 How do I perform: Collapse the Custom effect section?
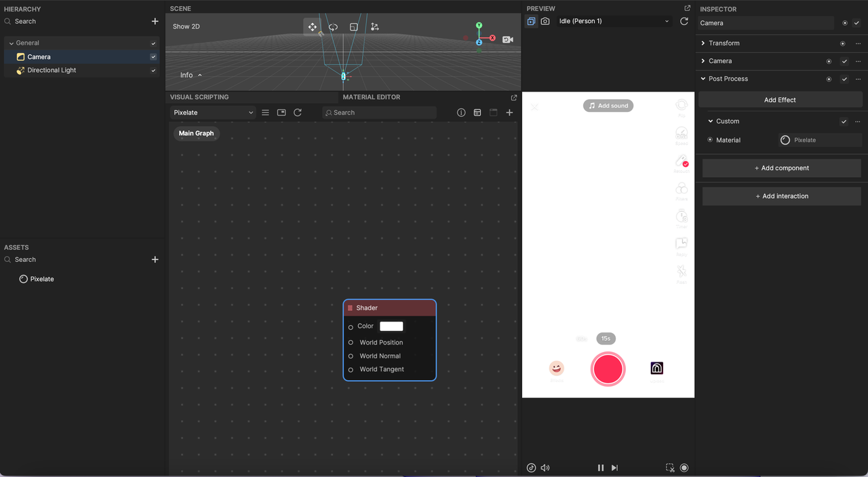coord(710,121)
